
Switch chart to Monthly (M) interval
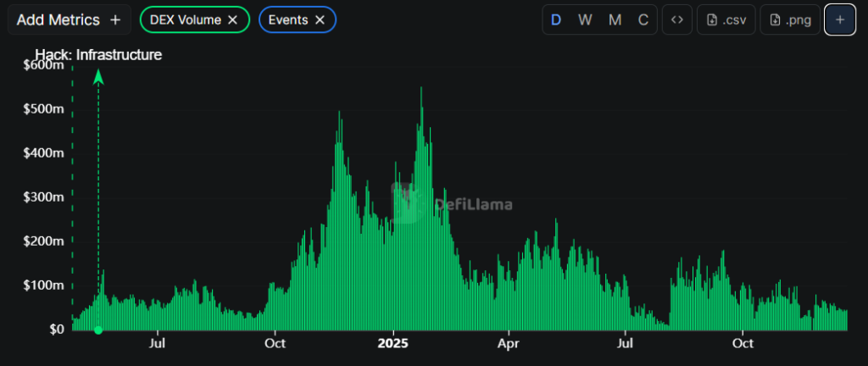click(x=615, y=19)
